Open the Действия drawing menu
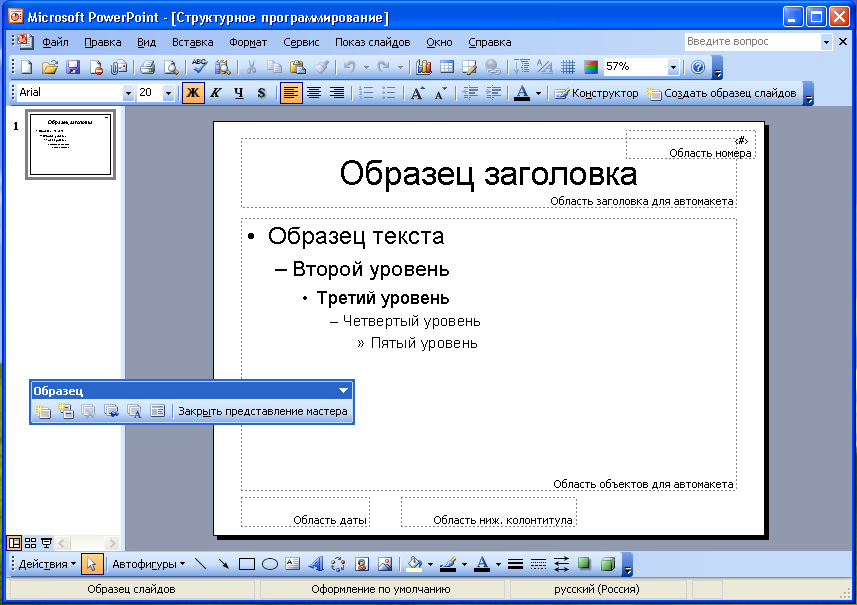Image resolution: width=857 pixels, height=605 pixels. coord(47,564)
